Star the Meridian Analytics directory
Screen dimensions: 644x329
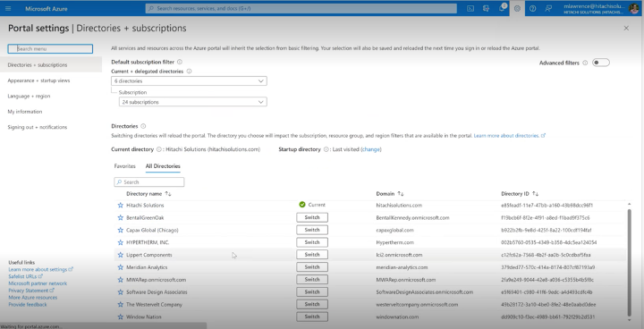(x=121, y=267)
